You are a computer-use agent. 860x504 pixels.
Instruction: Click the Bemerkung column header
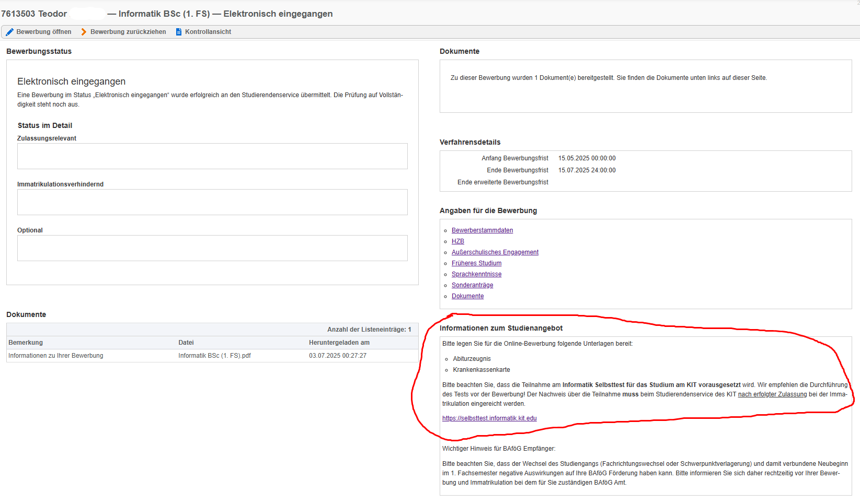point(26,343)
